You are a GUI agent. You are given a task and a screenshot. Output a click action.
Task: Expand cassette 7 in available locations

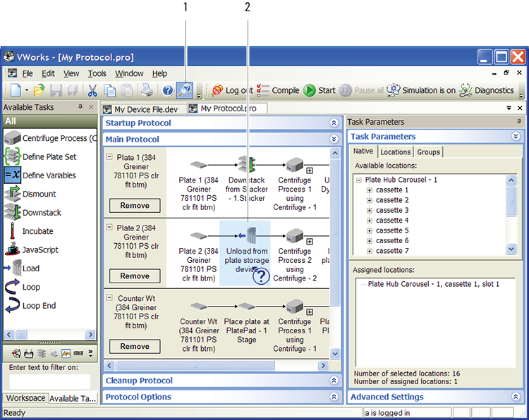coord(370,251)
